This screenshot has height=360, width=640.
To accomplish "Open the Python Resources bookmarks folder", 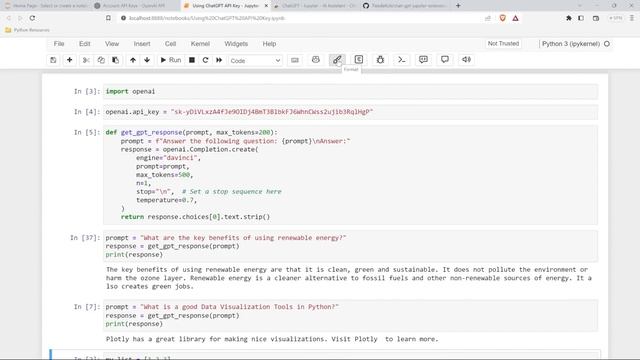I will tap(27, 30).
